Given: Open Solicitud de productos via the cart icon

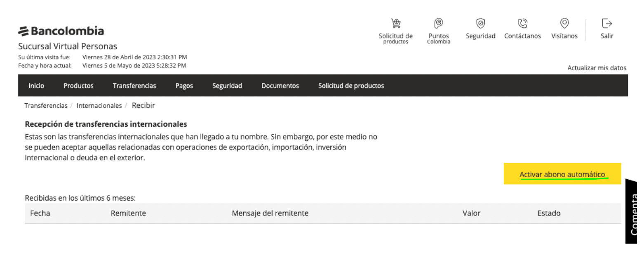Looking at the screenshot, I should click(395, 29).
